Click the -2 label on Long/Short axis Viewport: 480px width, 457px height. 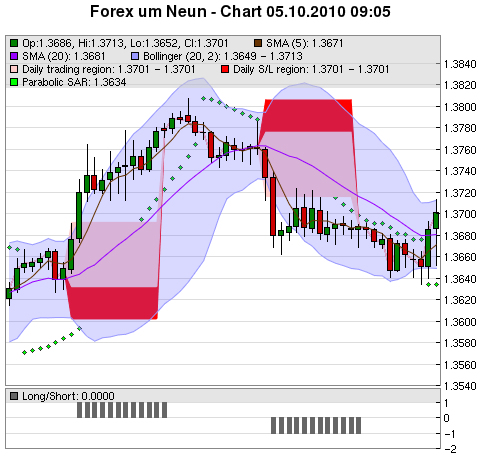point(450,449)
